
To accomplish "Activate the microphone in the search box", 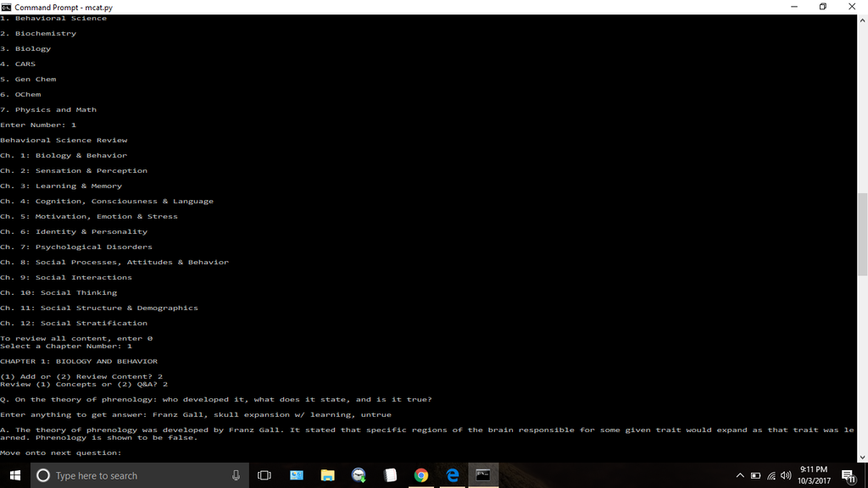I will point(236,475).
